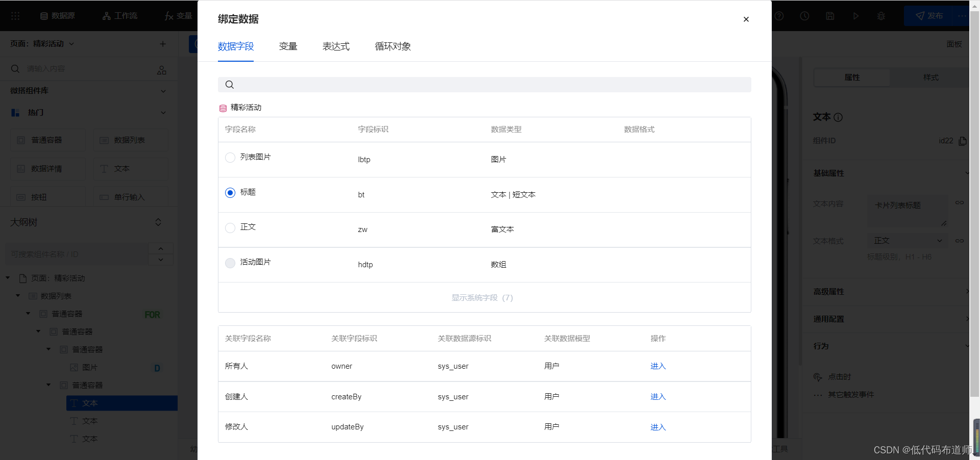Click 进入 link for 创建人 row

point(658,397)
